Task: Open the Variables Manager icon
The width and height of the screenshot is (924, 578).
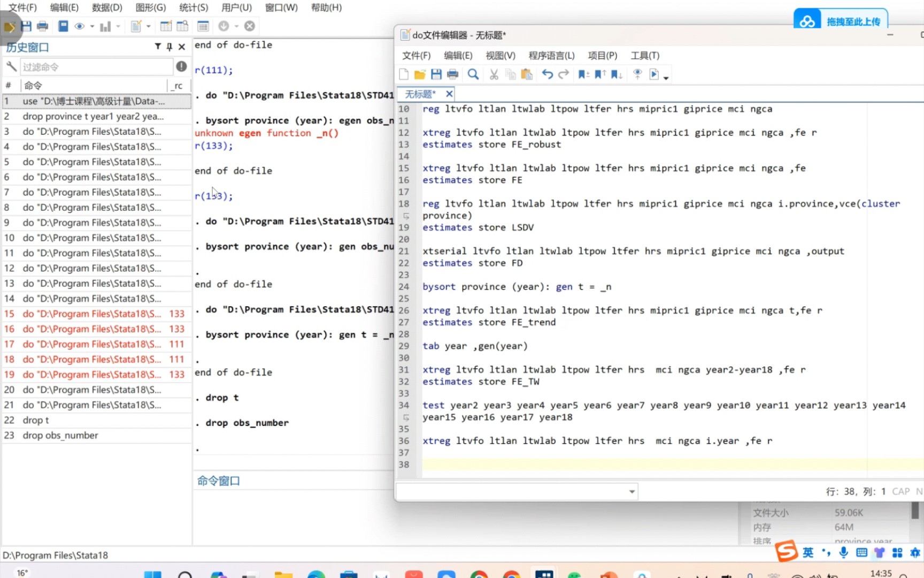Action: tap(203, 26)
